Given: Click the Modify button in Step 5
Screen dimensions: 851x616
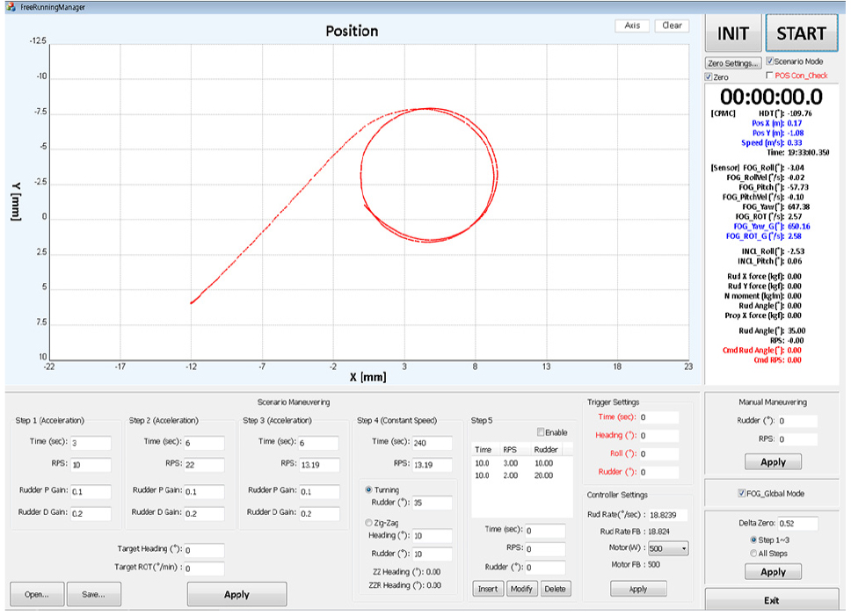Looking at the screenshot, I should tap(521, 589).
